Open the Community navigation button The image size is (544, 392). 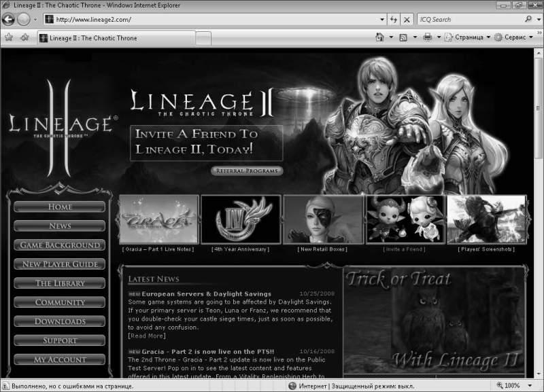(59, 302)
